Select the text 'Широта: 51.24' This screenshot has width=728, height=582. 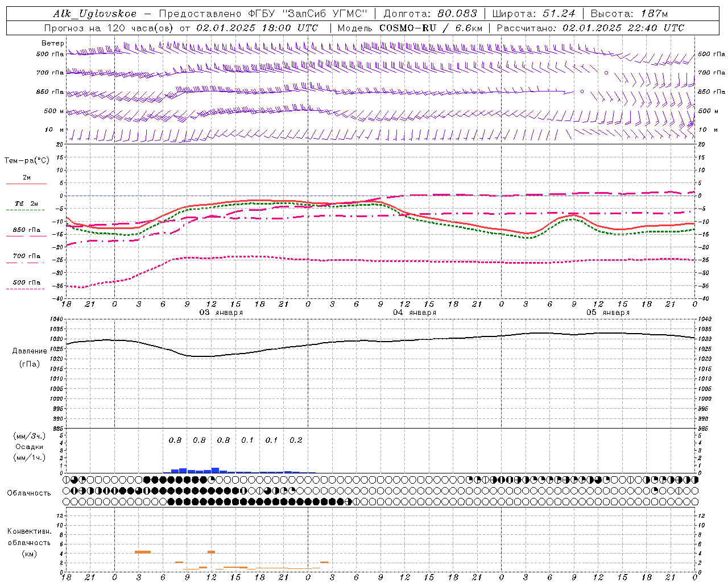point(533,14)
